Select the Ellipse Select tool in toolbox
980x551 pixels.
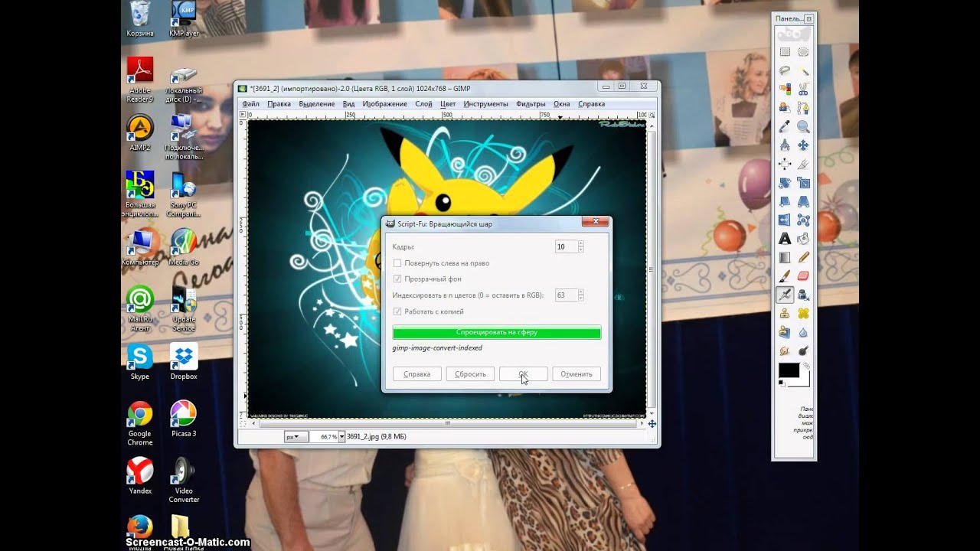coord(803,52)
